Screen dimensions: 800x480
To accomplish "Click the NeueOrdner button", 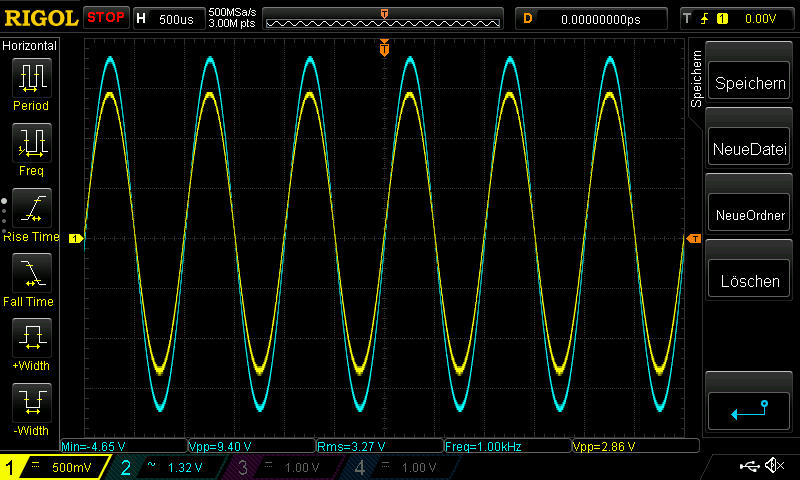I will (749, 212).
